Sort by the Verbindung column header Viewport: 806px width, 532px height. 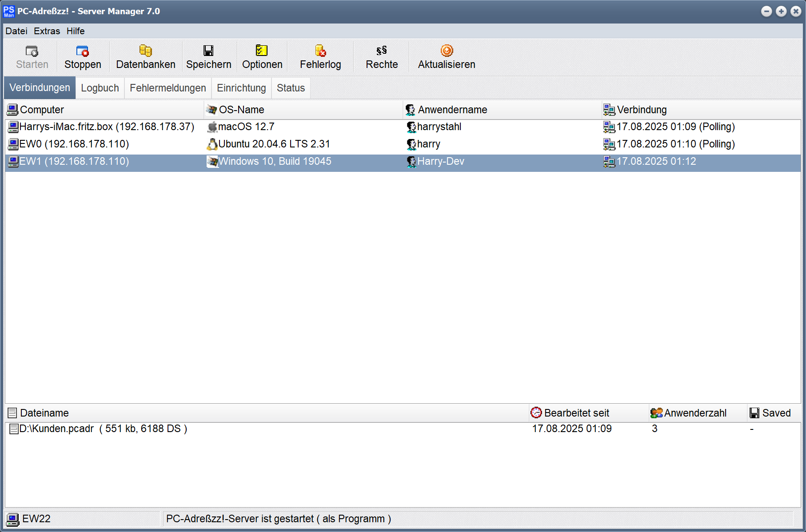tap(701, 110)
